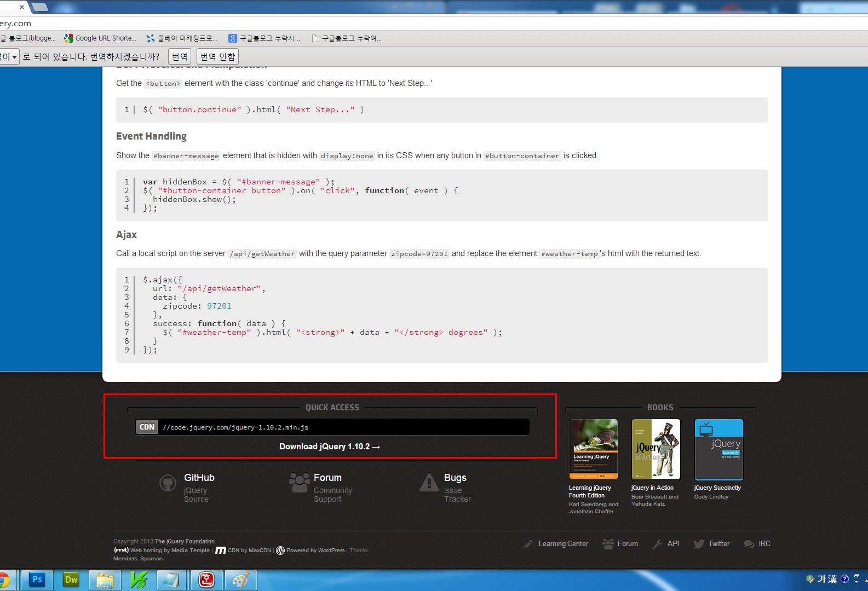The height and width of the screenshot is (591, 868).
Task: Click the Twitter bird icon
Action: pyautogui.click(x=698, y=544)
